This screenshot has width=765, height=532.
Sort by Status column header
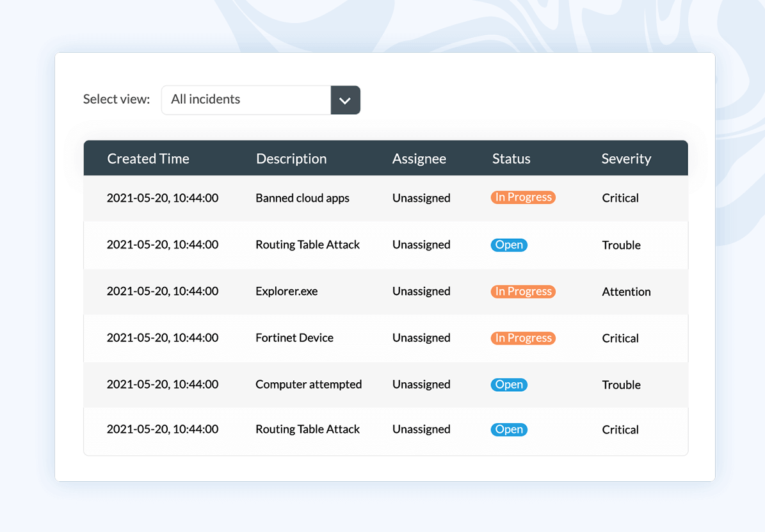click(x=511, y=159)
